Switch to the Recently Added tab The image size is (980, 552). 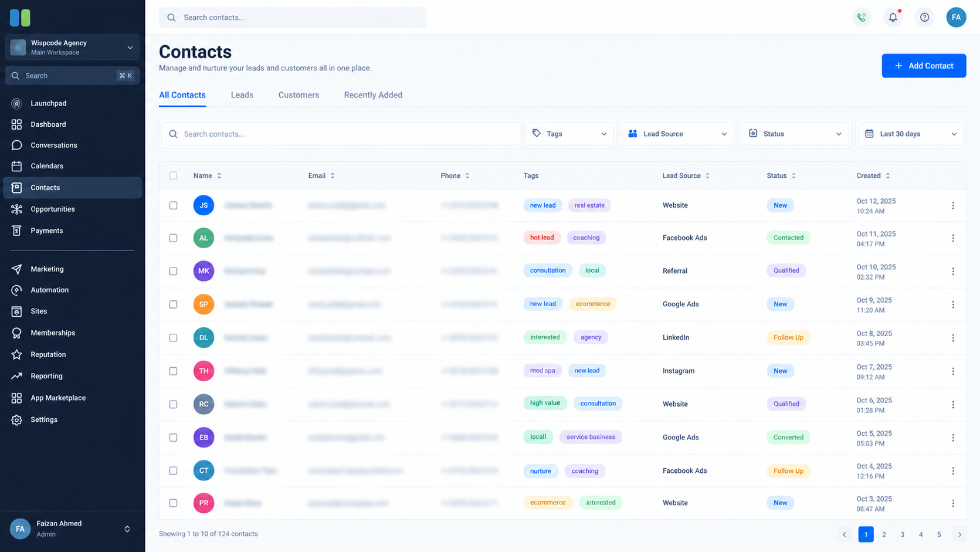click(x=373, y=95)
